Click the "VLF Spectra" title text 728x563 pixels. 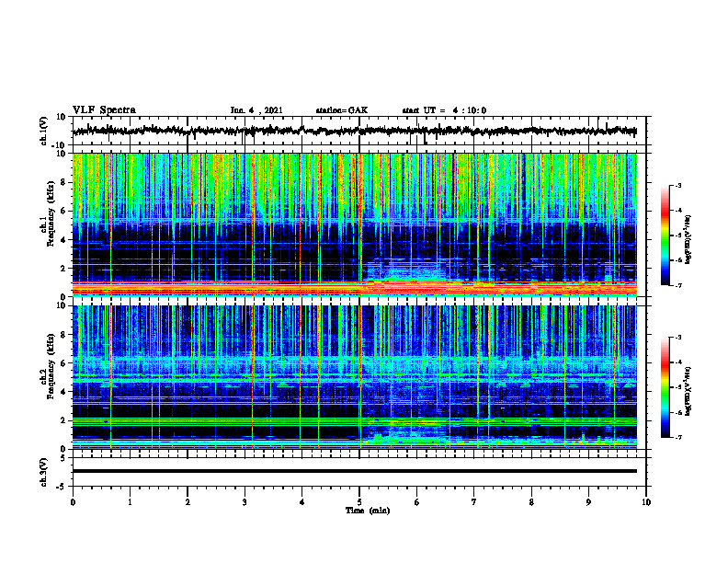(x=104, y=110)
